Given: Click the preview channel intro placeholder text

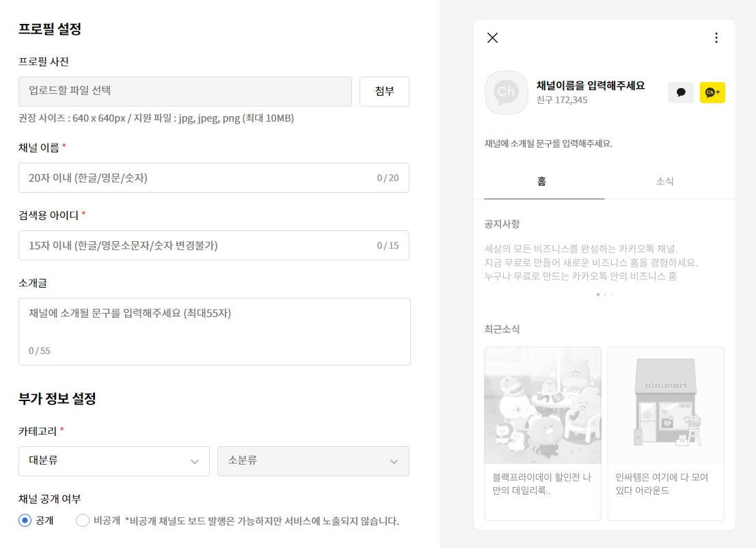Looking at the screenshot, I should point(548,143).
